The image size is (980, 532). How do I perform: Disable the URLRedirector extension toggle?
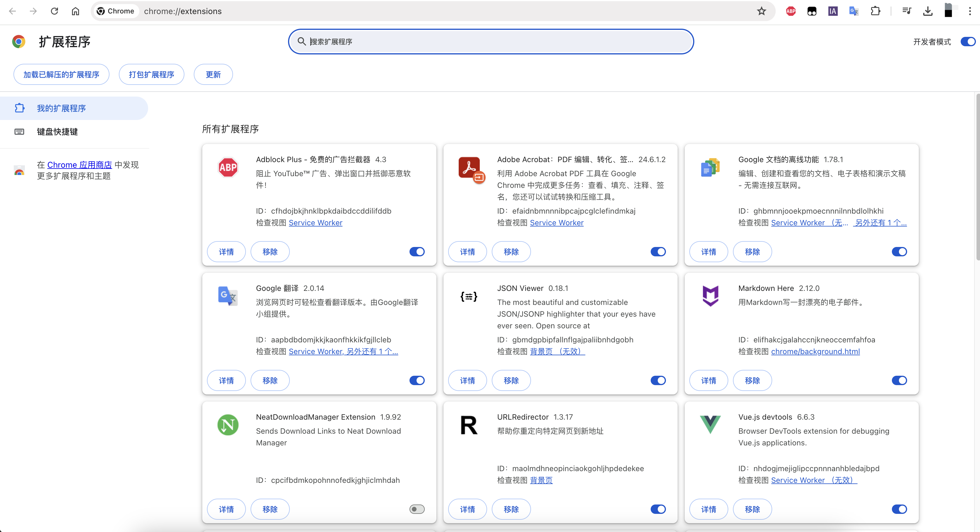click(658, 509)
